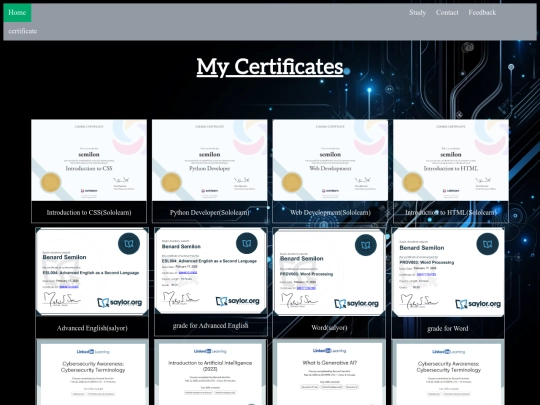Click Sololearn logo on Python Developer certificate

point(210,190)
